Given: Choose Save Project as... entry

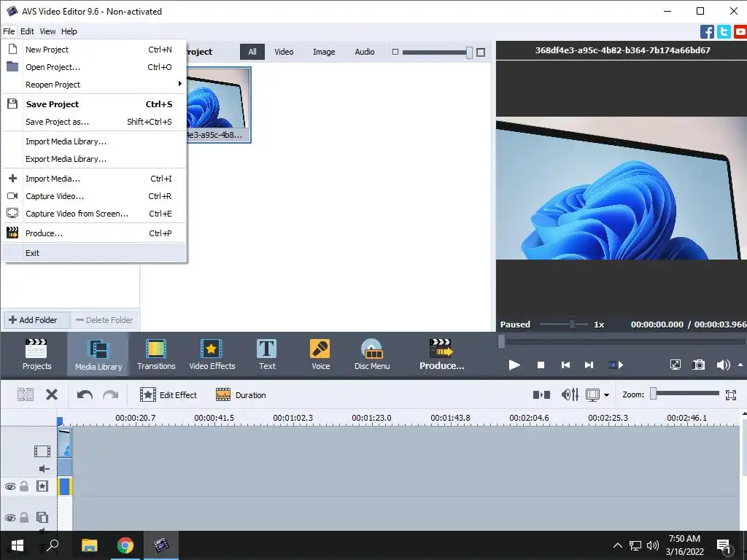Looking at the screenshot, I should coord(94,122).
